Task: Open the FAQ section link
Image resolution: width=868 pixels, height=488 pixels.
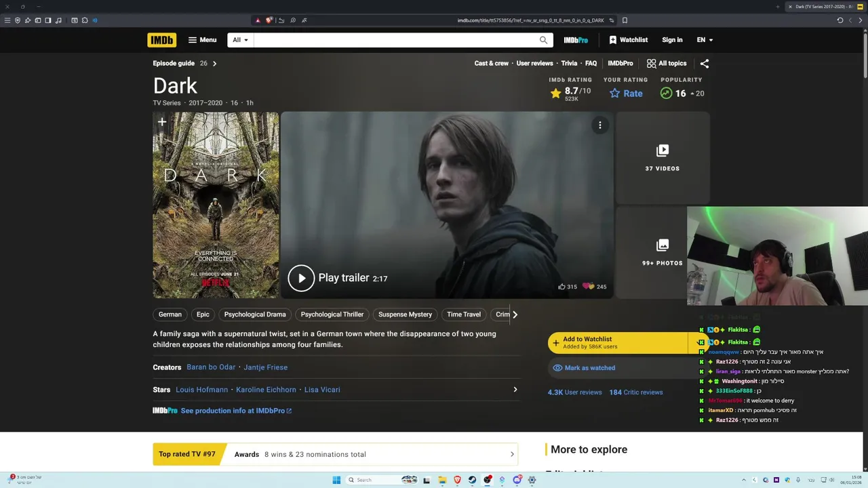Action: (x=591, y=63)
